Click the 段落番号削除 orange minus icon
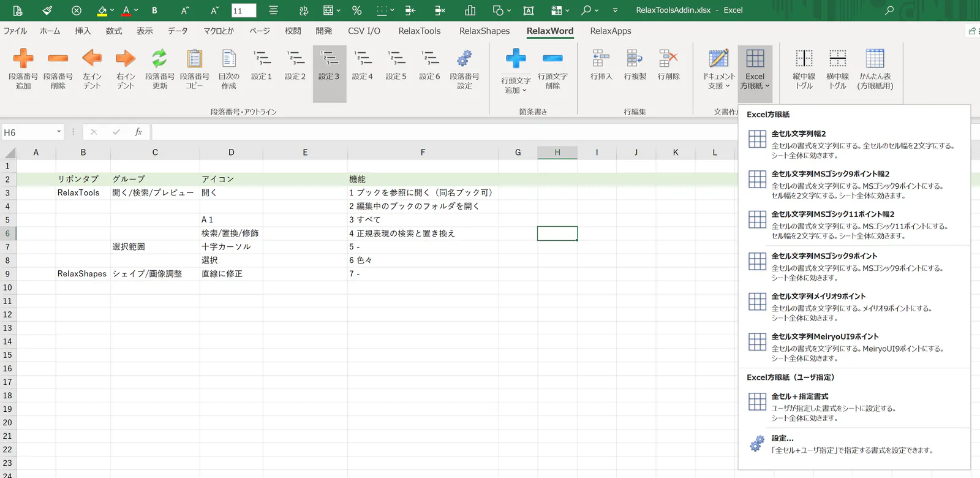 58,58
